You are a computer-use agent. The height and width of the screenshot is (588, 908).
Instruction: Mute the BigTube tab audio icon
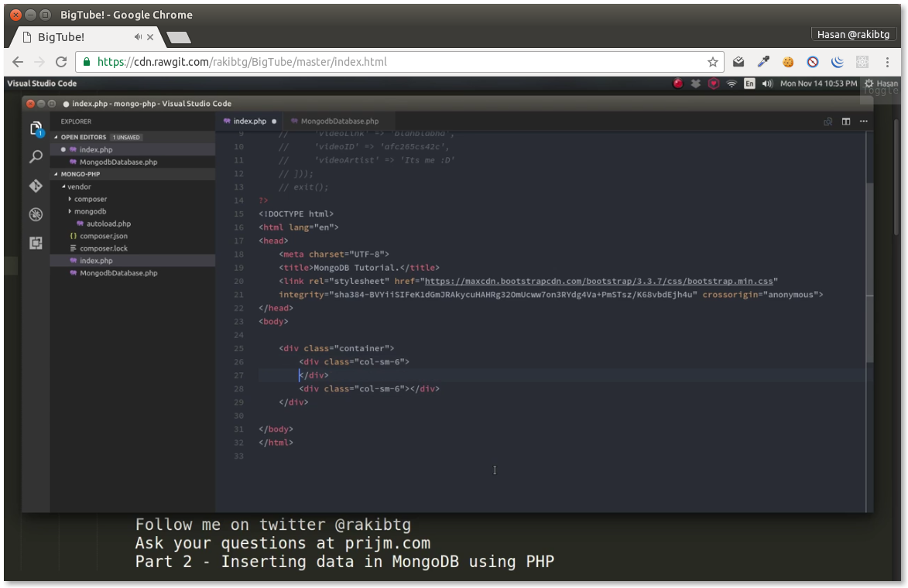click(x=138, y=37)
